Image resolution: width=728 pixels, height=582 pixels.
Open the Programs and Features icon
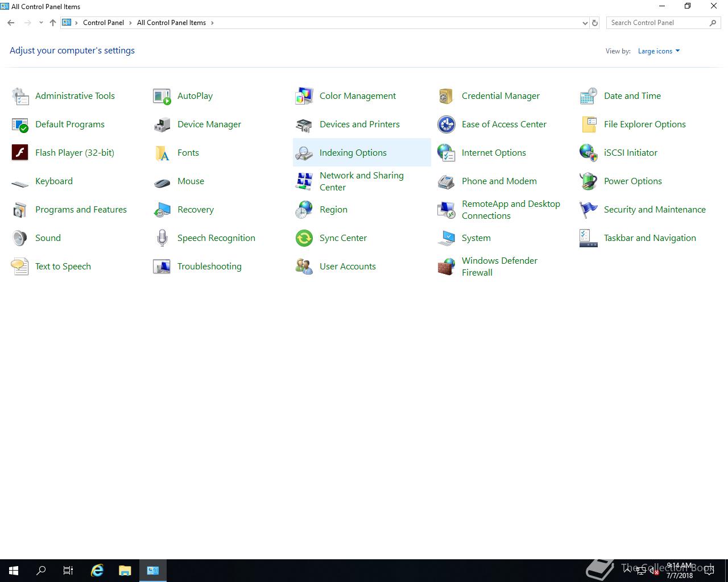pyautogui.click(x=20, y=210)
